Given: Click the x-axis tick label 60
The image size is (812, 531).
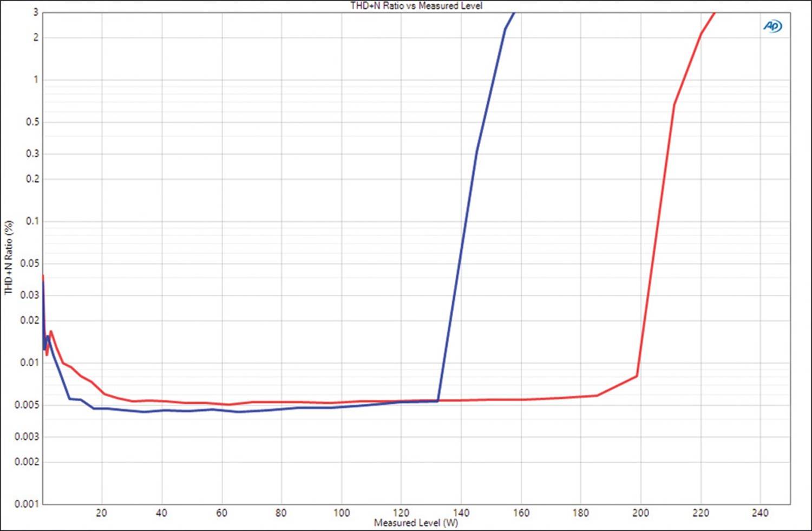Looking at the screenshot, I should point(221,513).
